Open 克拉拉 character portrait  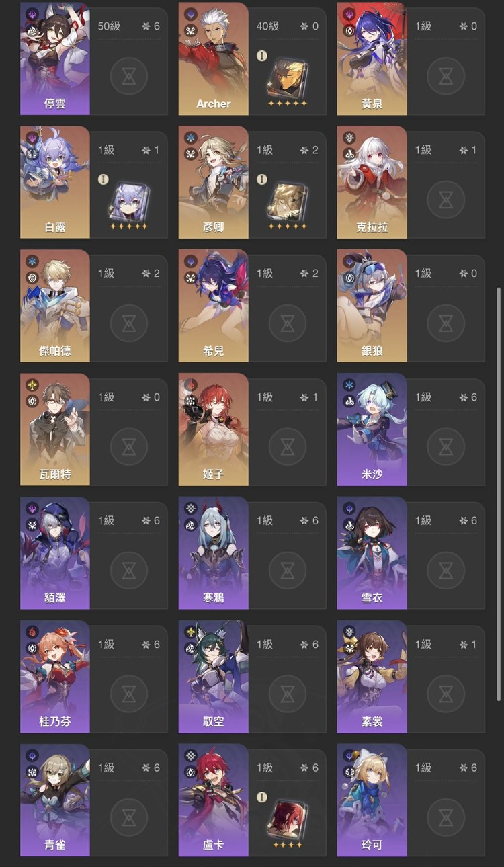click(372, 181)
